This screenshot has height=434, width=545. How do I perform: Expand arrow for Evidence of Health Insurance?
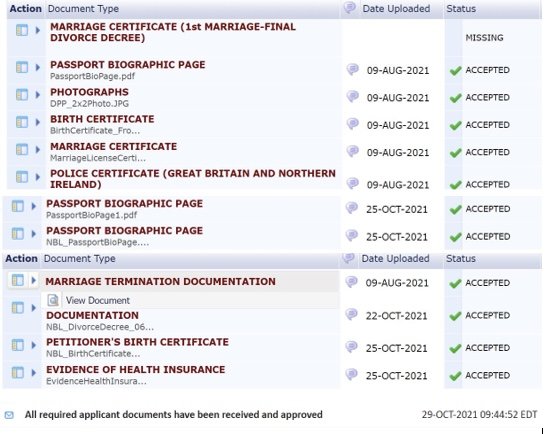pyautogui.click(x=33, y=373)
